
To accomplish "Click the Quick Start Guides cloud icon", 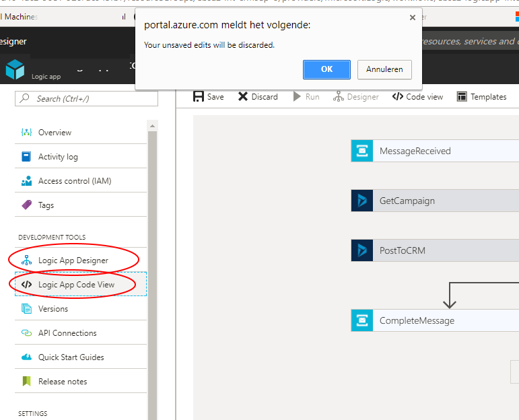I will point(27,357).
